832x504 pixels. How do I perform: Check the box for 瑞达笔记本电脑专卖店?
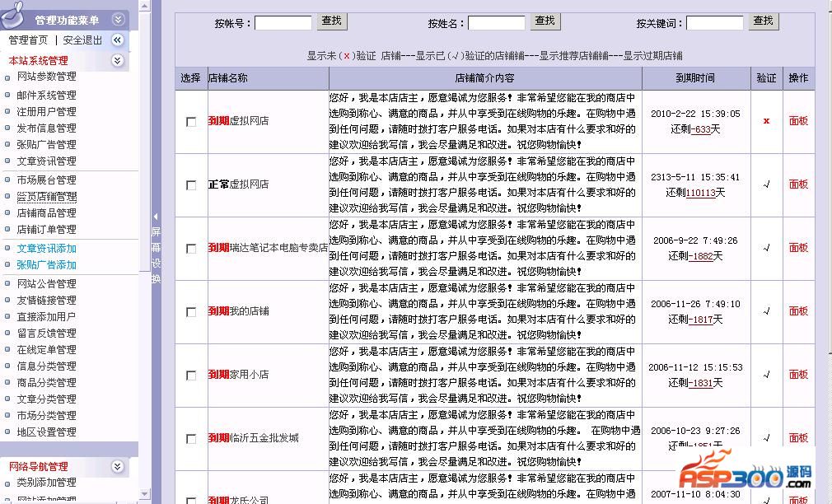coord(191,249)
